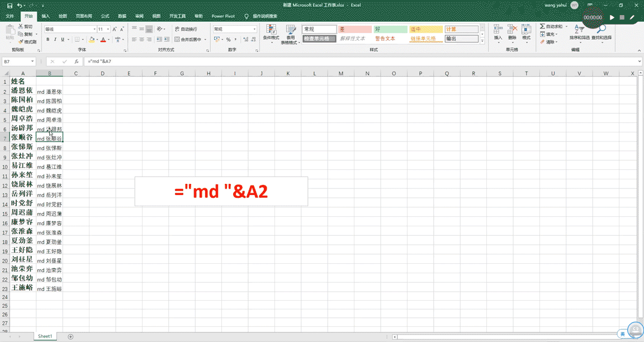Click the increase indent icon
The width and height of the screenshot is (644, 342).
(x=167, y=40)
